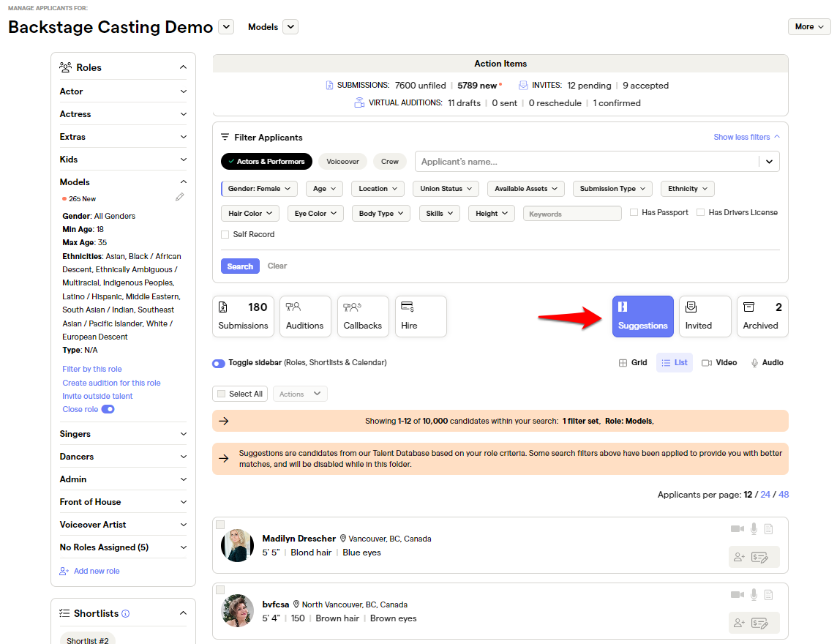Open the More dropdown menu
Screen dimensions: 837x644
coord(808,26)
